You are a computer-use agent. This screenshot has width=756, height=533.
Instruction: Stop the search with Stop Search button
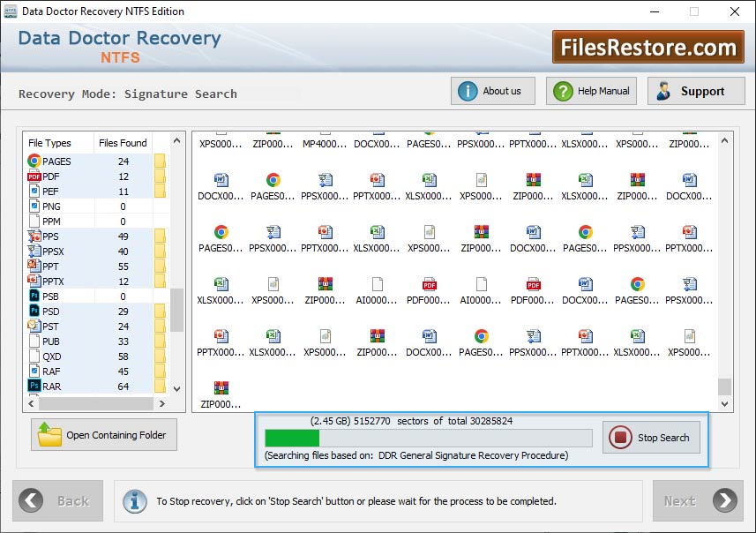click(652, 438)
